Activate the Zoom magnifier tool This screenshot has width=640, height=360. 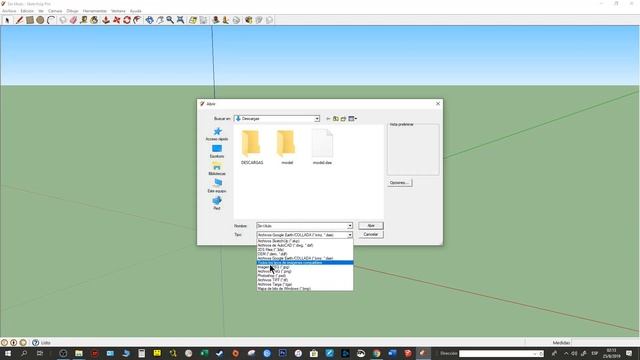[x=170, y=20]
